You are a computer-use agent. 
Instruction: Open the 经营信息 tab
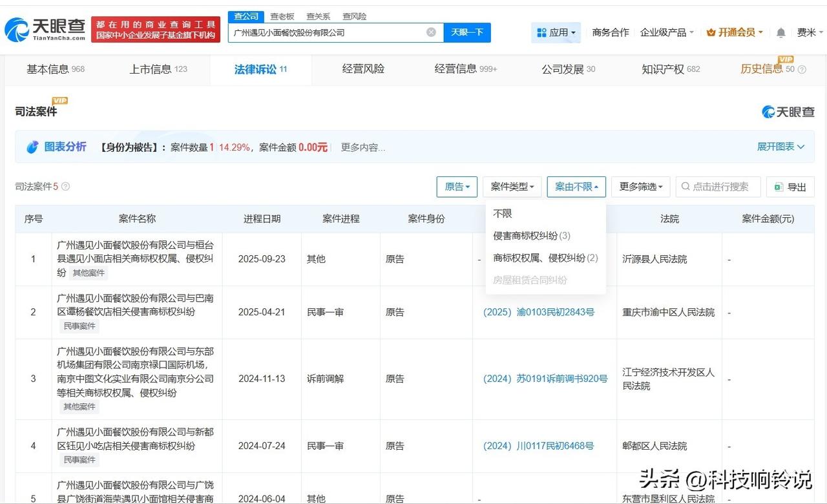(466, 69)
